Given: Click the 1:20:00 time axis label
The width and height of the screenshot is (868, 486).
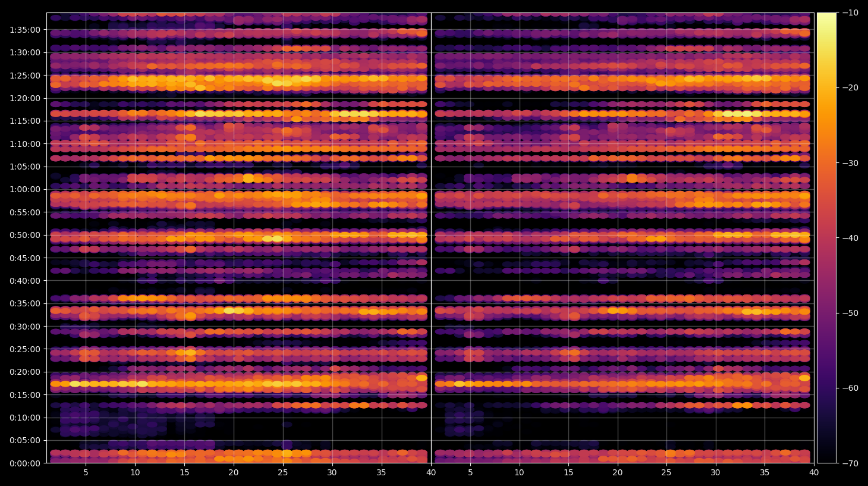Looking at the screenshot, I should pyautogui.click(x=25, y=98).
